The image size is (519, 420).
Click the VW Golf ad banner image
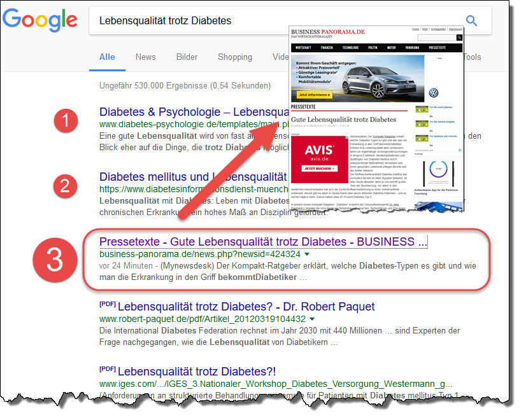[x=357, y=78]
